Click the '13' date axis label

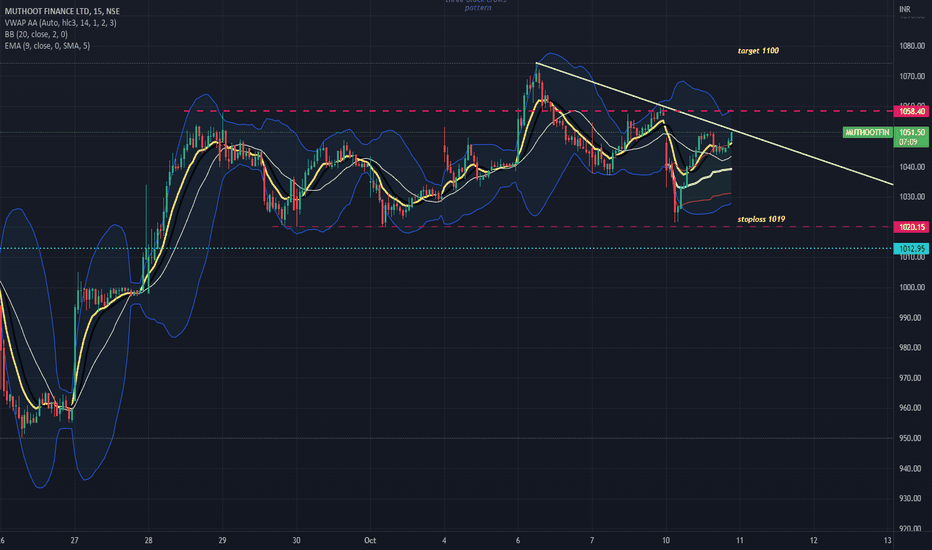pyautogui.click(x=887, y=540)
